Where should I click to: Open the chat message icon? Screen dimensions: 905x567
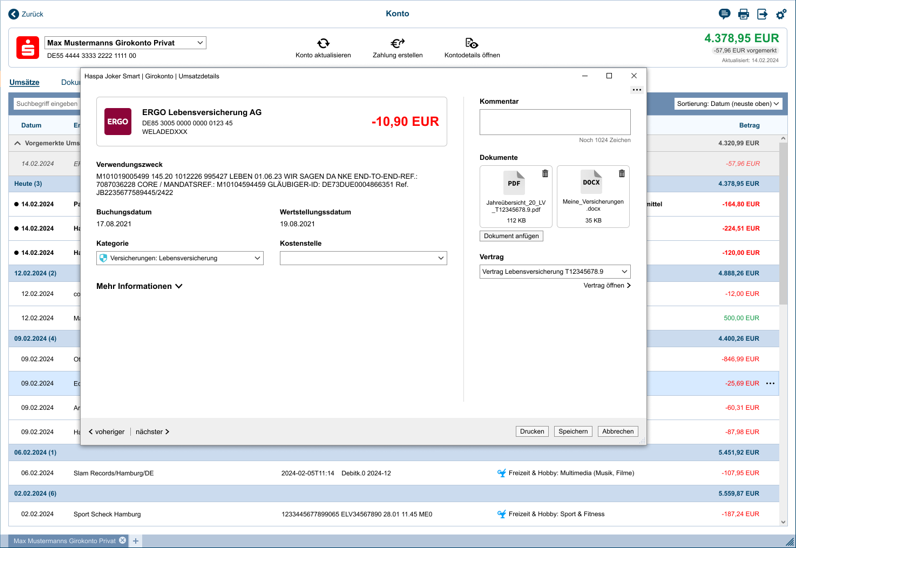(x=724, y=14)
